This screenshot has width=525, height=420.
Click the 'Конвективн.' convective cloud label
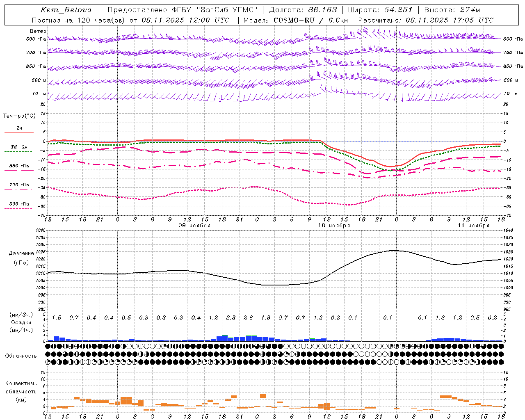point(21,383)
